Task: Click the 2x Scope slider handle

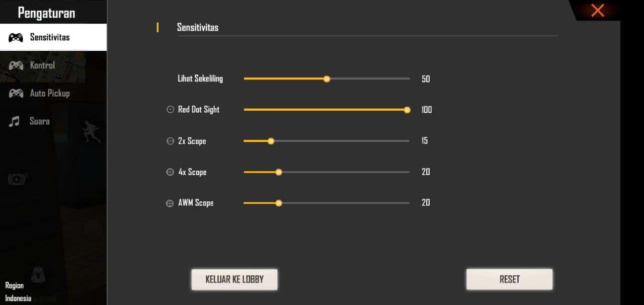Action: tap(271, 141)
